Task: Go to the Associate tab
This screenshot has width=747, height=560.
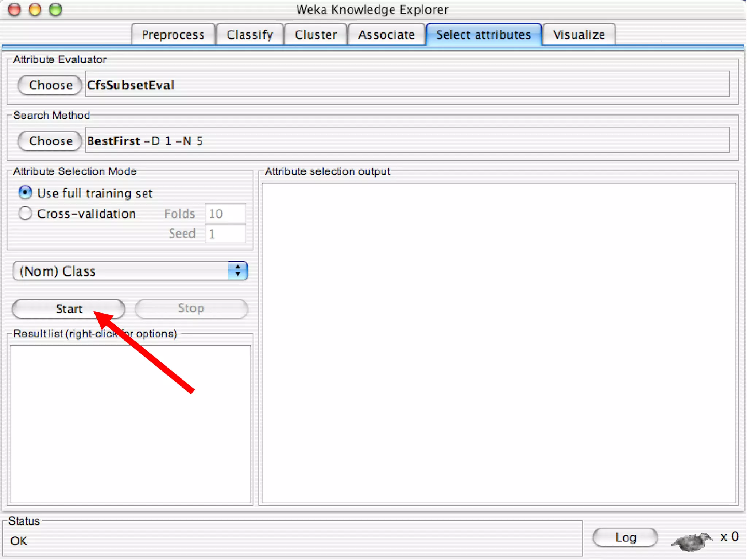Action: (x=386, y=35)
